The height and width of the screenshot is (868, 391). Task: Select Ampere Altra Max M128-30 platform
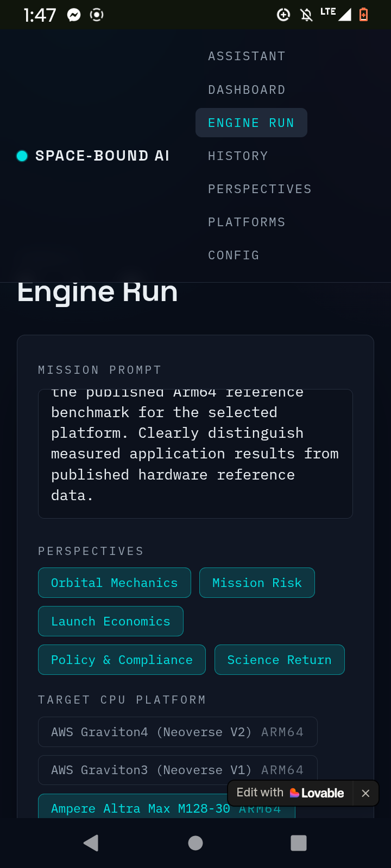pos(166,806)
